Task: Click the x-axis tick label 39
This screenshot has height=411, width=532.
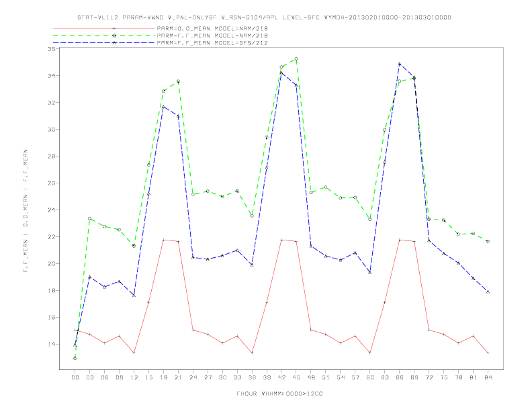Action: pyautogui.click(x=267, y=377)
